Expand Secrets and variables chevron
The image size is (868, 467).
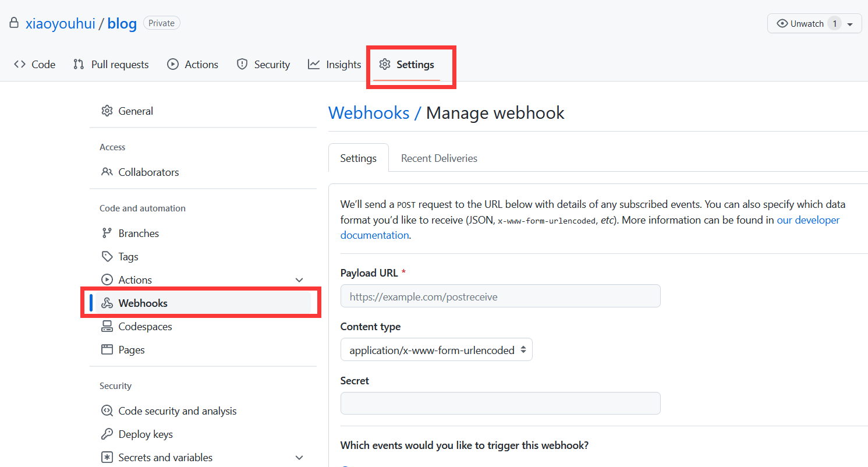click(x=299, y=458)
